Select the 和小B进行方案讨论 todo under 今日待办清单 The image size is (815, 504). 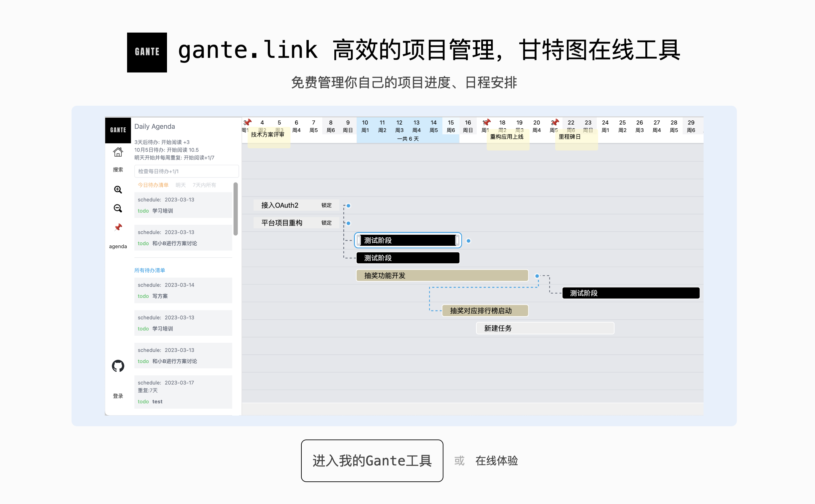pyautogui.click(x=183, y=238)
